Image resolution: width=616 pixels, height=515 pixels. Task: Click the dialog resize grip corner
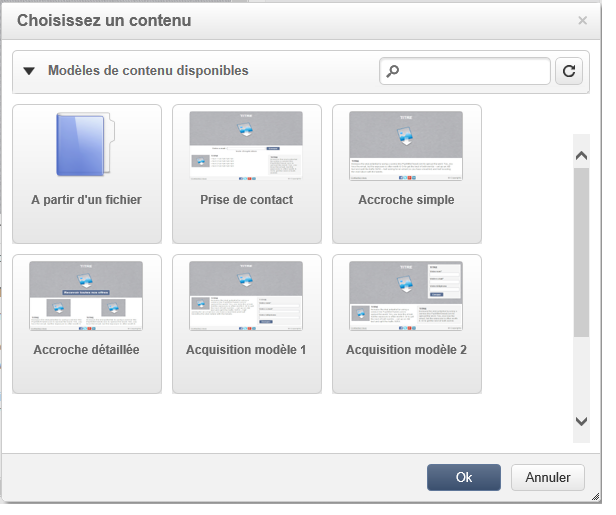tap(596, 497)
